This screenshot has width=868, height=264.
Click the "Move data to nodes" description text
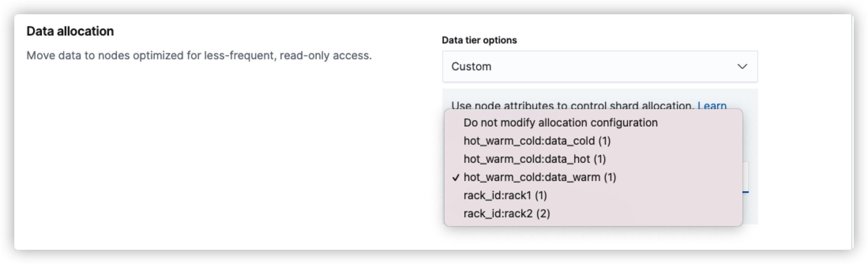click(199, 56)
